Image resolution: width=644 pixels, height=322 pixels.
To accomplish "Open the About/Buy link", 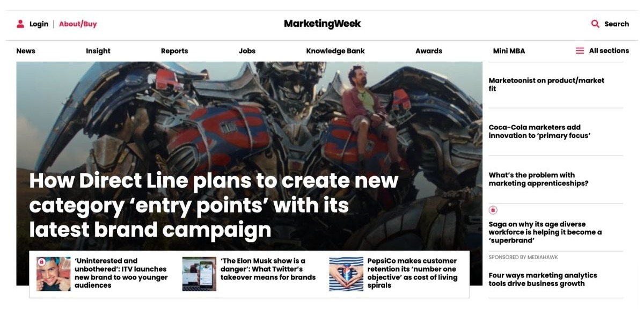I will pyautogui.click(x=78, y=24).
